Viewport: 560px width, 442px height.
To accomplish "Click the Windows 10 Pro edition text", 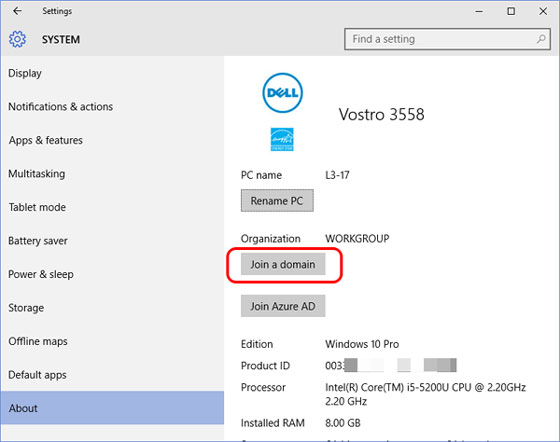I will pos(362,344).
